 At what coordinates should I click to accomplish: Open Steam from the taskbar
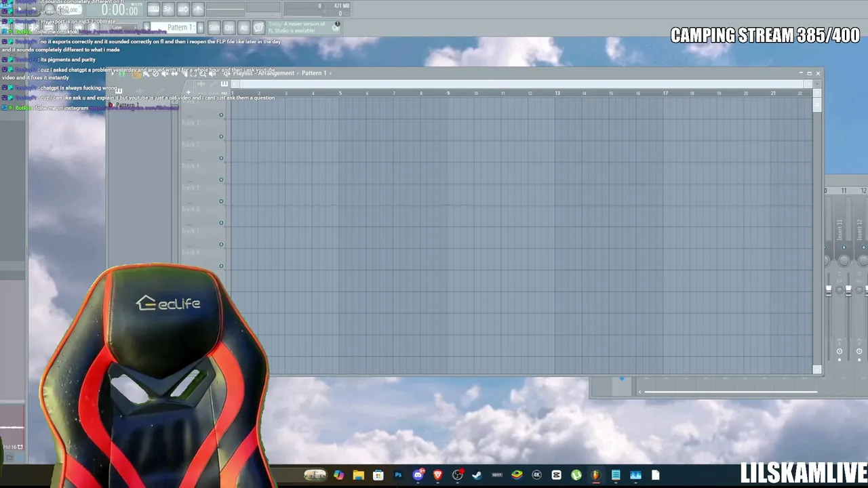(477, 475)
